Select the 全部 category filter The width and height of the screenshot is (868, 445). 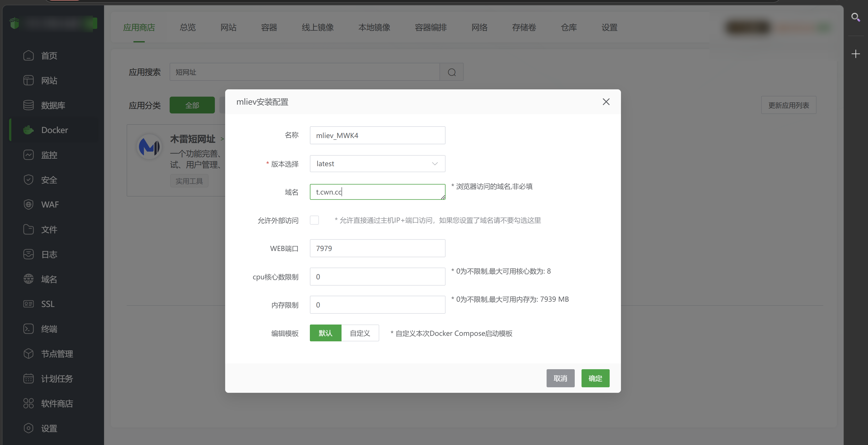(x=192, y=105)
